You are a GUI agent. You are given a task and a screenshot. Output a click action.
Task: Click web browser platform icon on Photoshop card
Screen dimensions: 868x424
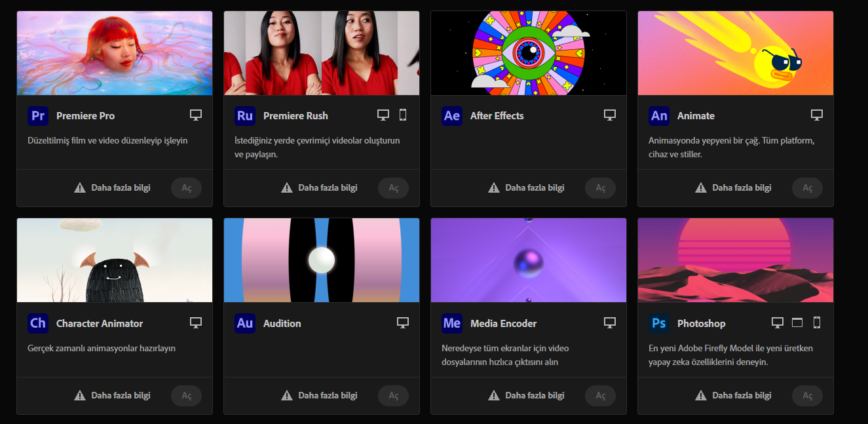coord(797,322)
